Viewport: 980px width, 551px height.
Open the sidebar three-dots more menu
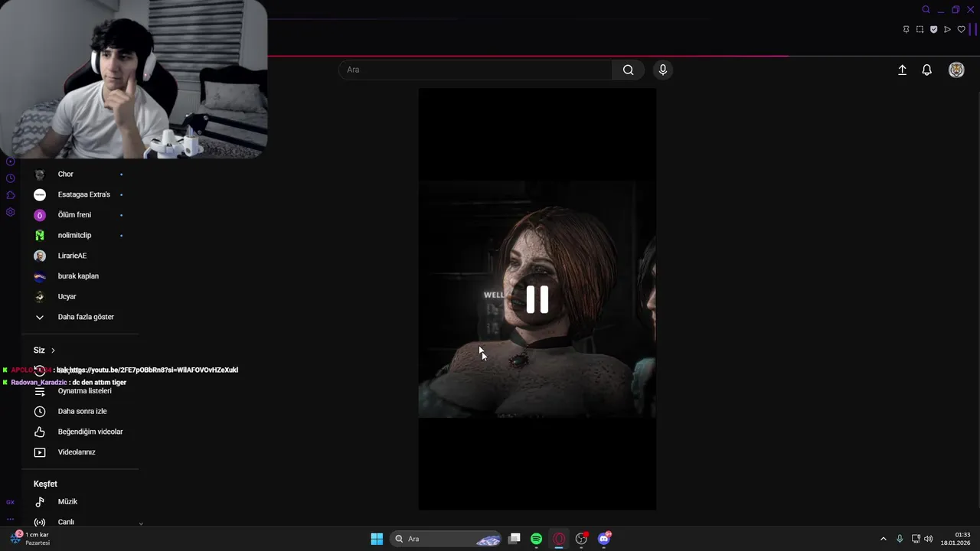[10, 519]
